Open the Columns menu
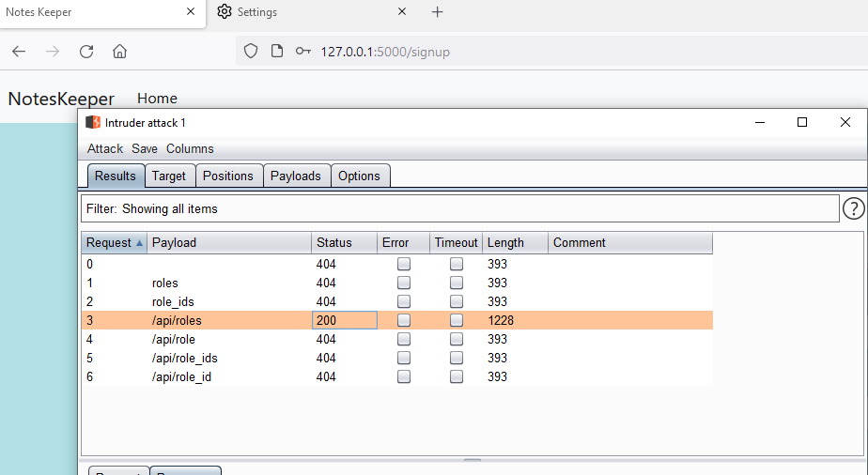 click(190, 148)
